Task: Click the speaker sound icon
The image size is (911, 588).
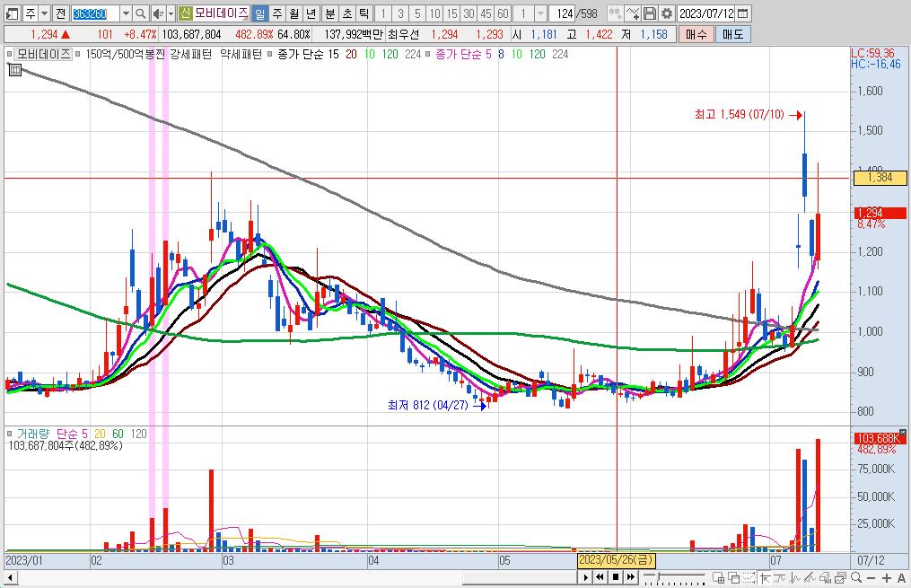Action: 157,13
